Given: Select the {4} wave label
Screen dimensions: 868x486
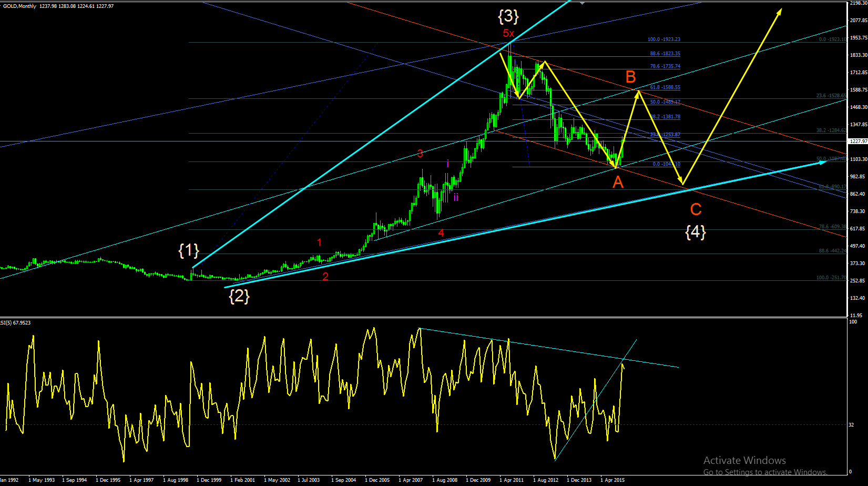Looking at the screenshot, I should [x=696, y=231].
